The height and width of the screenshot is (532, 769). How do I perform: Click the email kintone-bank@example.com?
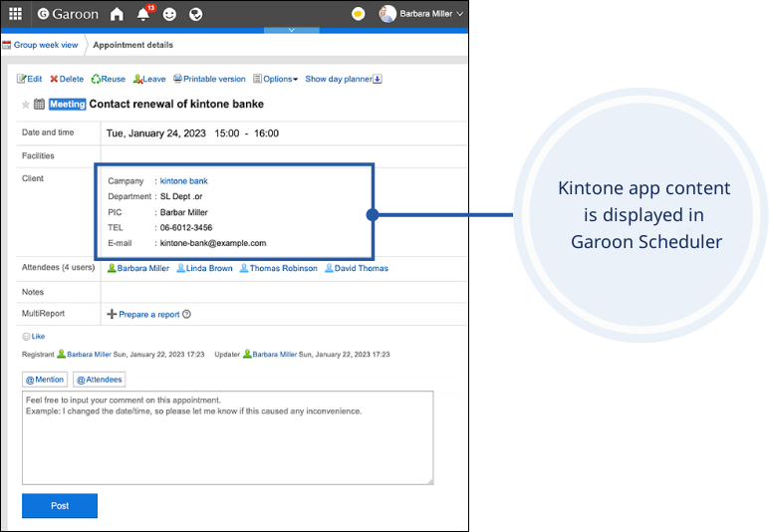tap(213, 243)
